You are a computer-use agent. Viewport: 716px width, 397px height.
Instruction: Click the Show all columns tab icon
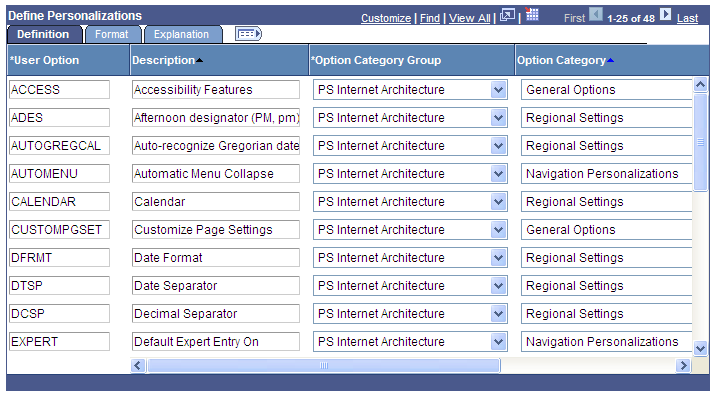point(248,34)
